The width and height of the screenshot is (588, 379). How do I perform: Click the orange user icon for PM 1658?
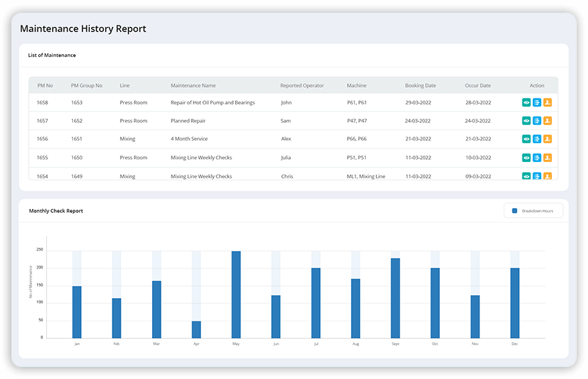coord(547,102)
